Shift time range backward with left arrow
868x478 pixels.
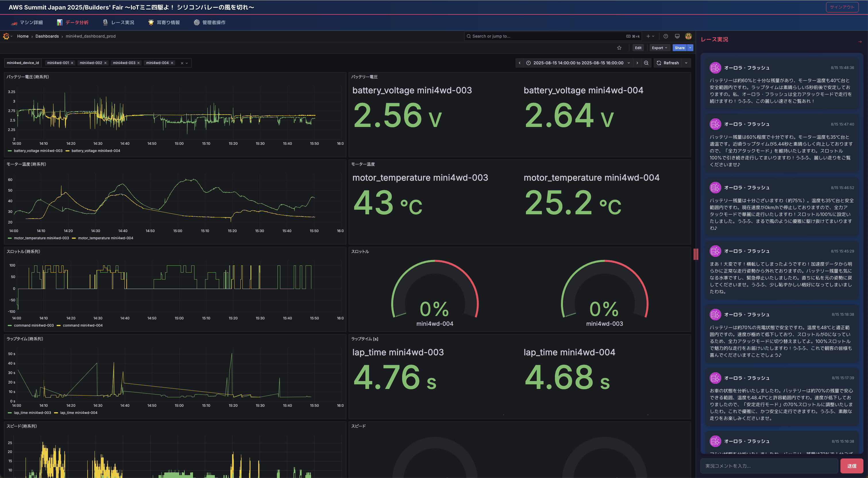[520, 63]
